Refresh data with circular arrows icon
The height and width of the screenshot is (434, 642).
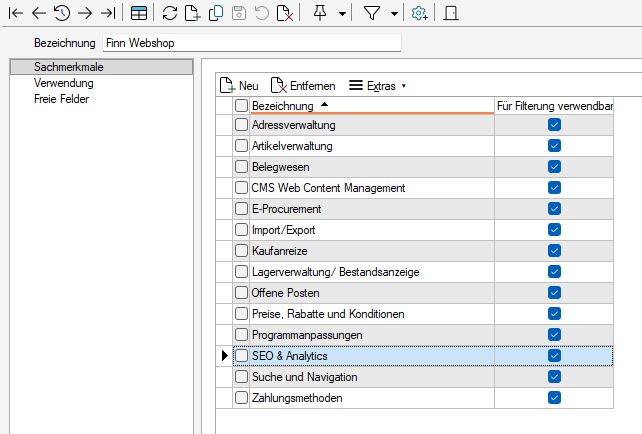point(170,13)
